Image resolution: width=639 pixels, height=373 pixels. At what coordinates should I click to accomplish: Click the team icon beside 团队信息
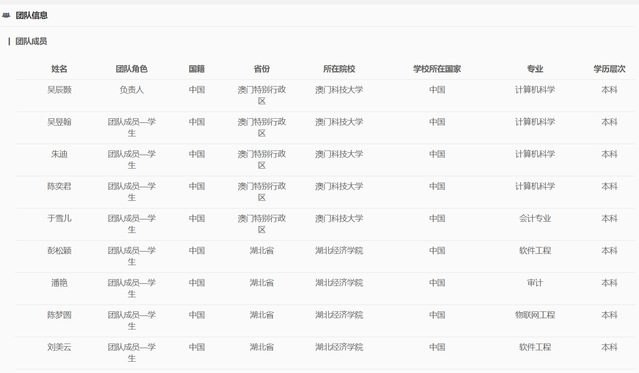pos(6,15)
